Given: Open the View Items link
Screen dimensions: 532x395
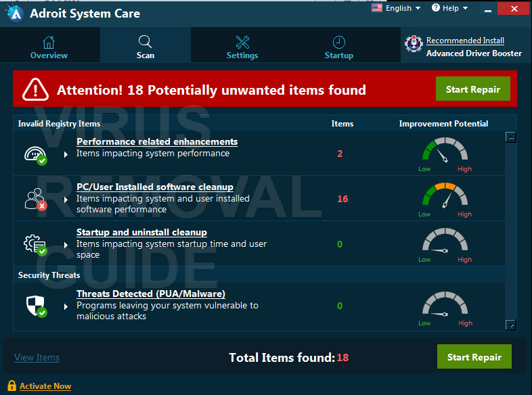Looking at the screenshot, I should pyautogui.click(x=37, y=357).
